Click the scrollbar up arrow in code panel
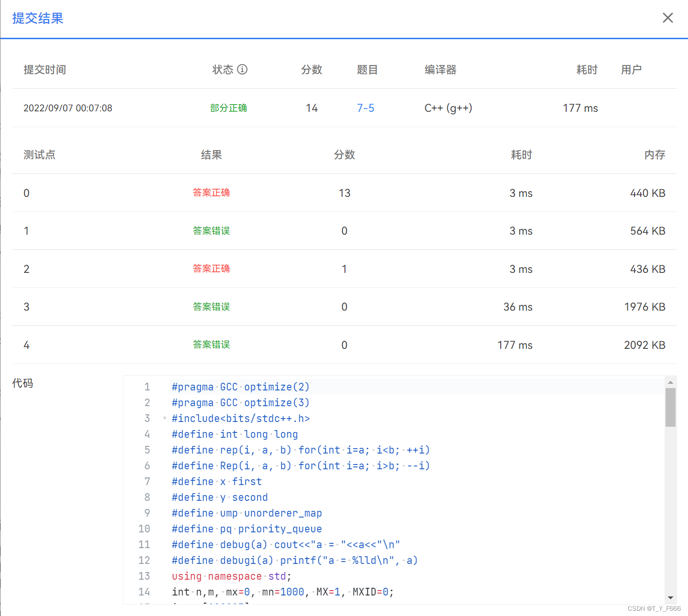 [x=671, y=382]
